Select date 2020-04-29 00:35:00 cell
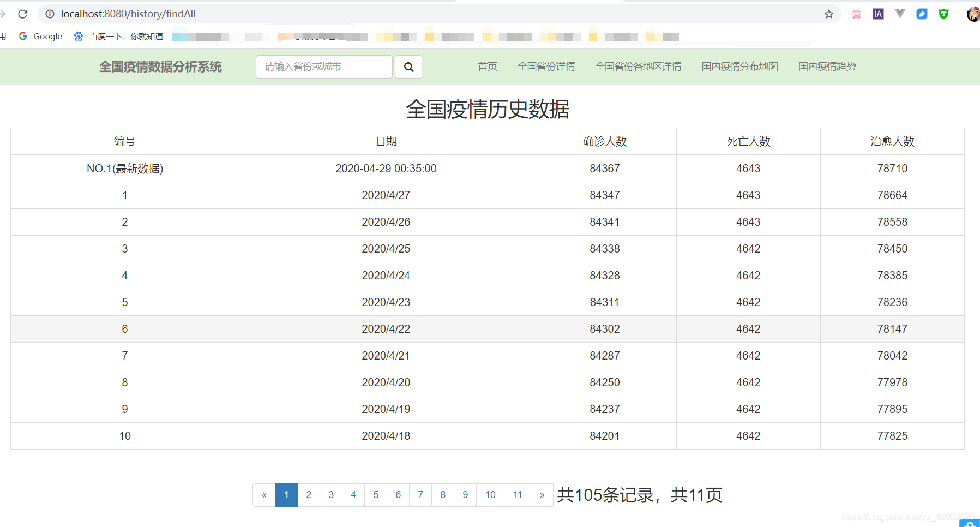This screenshot has height=527, width=980. (x=386, y=169)
